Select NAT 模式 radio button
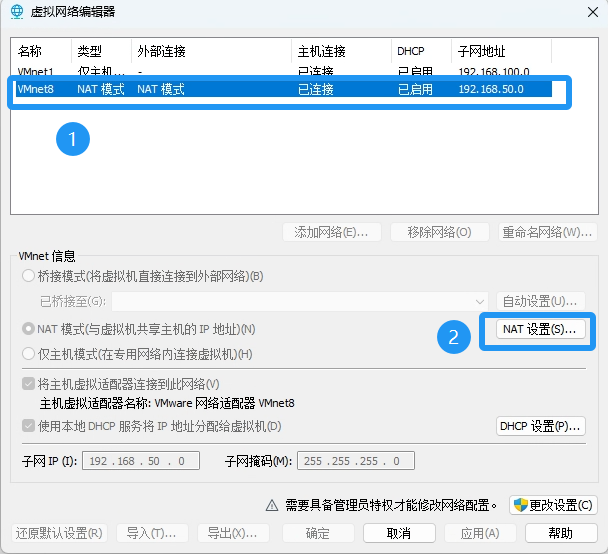Image resolution: width=608 pixels, height=554 pixels. [28, 329]
